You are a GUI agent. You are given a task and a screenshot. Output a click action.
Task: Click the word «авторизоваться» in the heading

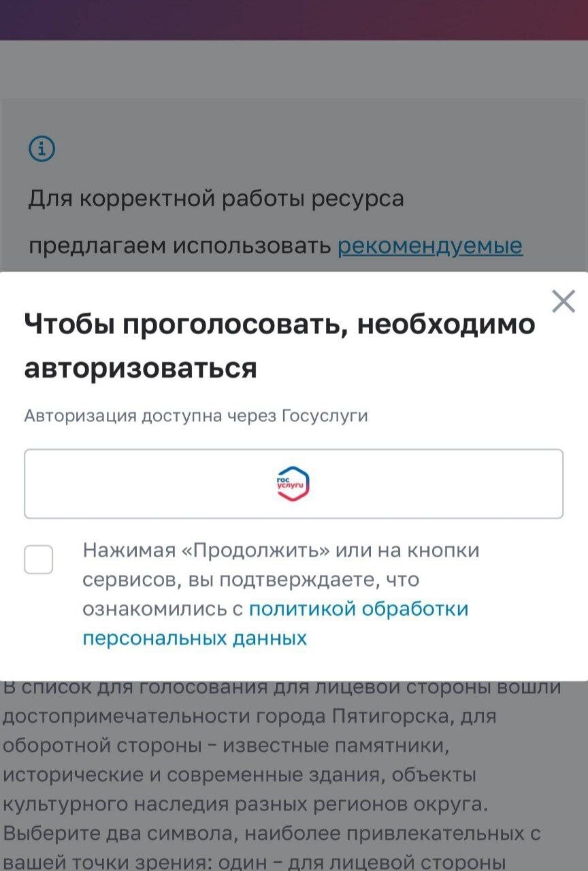pyautogui.click(x=140, y=368)
